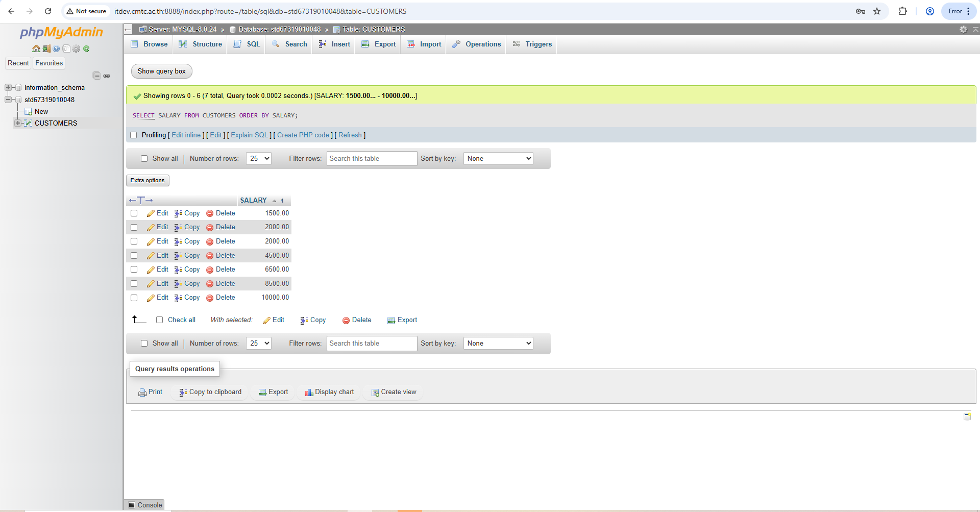Open the Operations tab

pos(477,44)
